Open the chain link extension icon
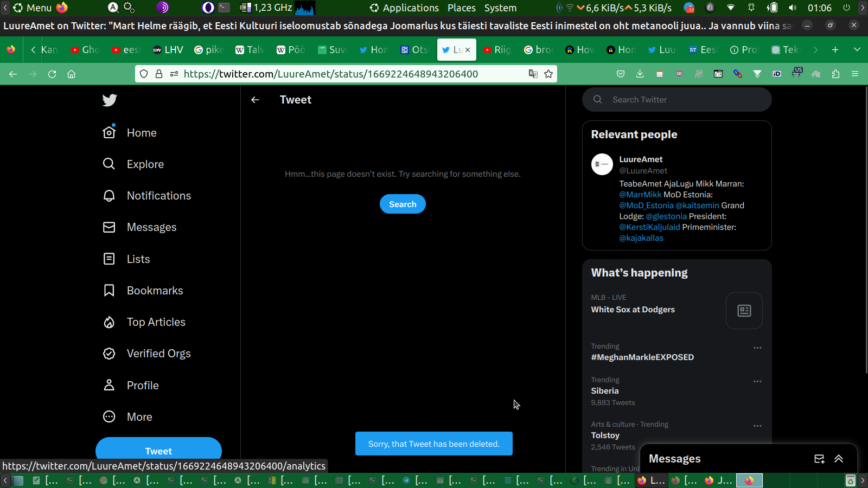The height and width of the screenshot is (488, 868). (x=738, y=74)
